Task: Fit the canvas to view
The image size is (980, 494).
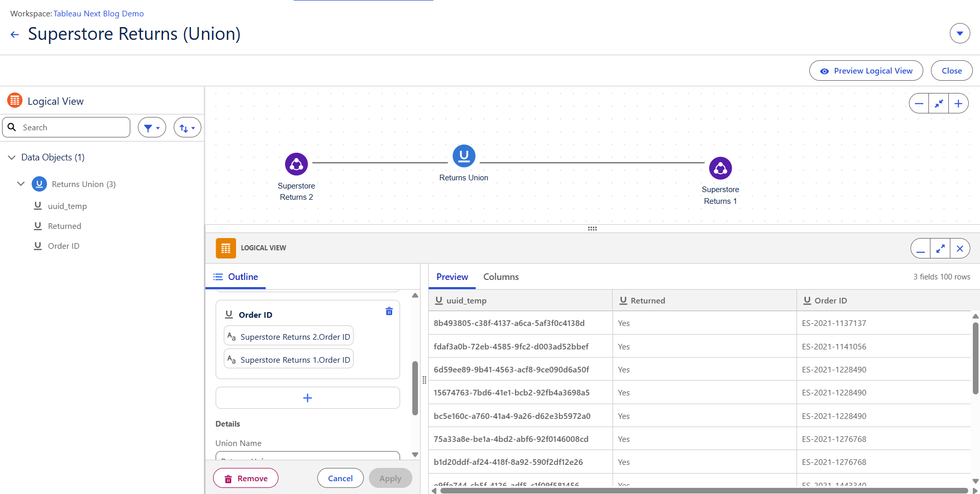Action: pyautogui.click(x=939, y=104)
